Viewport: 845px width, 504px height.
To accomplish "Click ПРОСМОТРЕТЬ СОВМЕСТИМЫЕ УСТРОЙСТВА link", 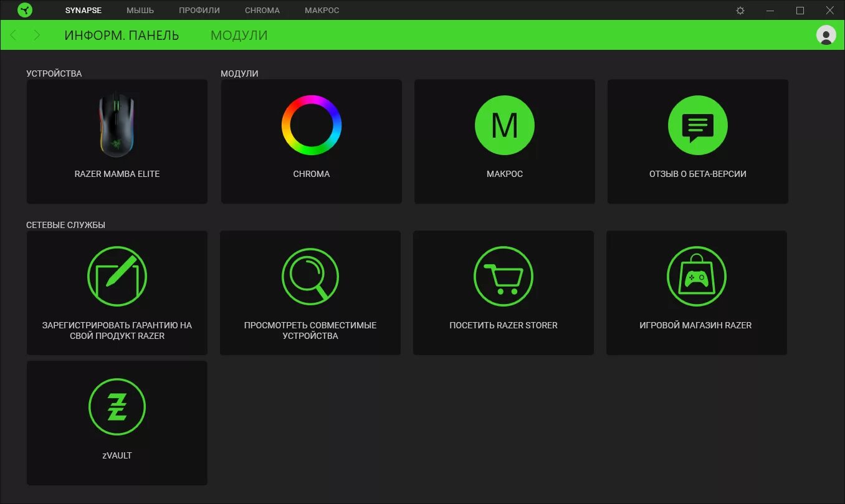I will [310, 330].
